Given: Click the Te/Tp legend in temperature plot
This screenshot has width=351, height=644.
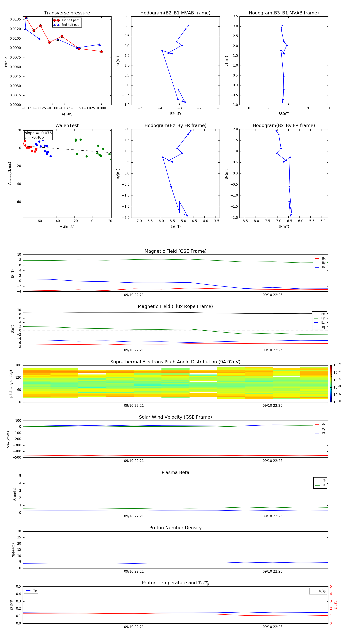Looking at the screenshot, I should click(x=318, y=591).
